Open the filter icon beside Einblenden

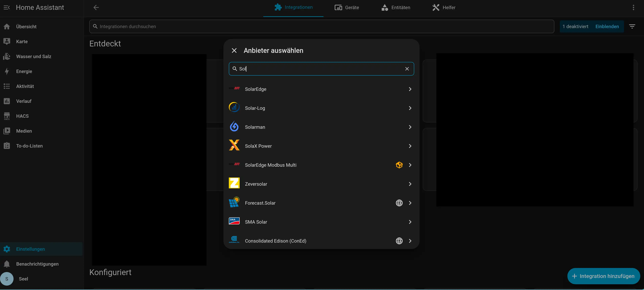pos(632,27)
